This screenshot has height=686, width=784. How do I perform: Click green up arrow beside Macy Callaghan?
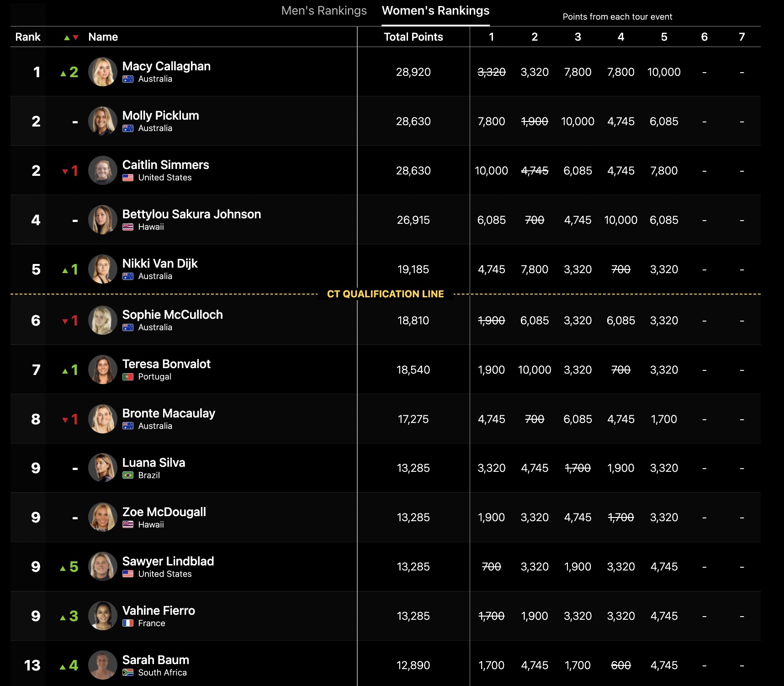64,73
